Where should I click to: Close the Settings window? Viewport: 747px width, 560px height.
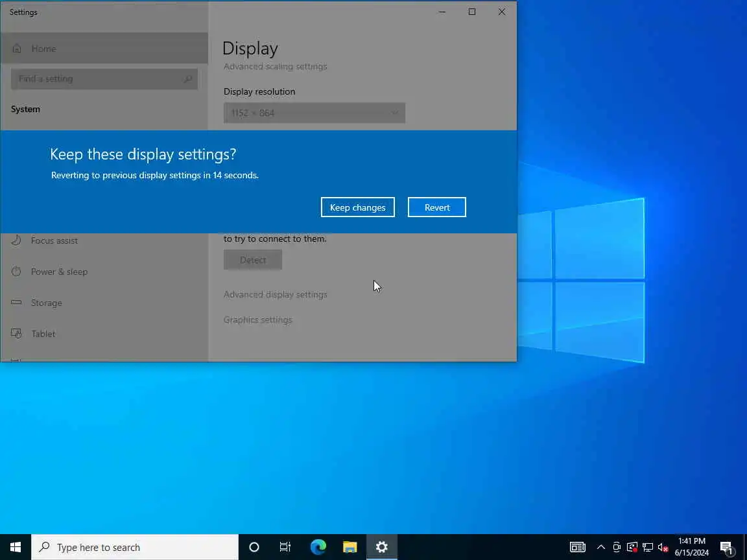[502, 12]
